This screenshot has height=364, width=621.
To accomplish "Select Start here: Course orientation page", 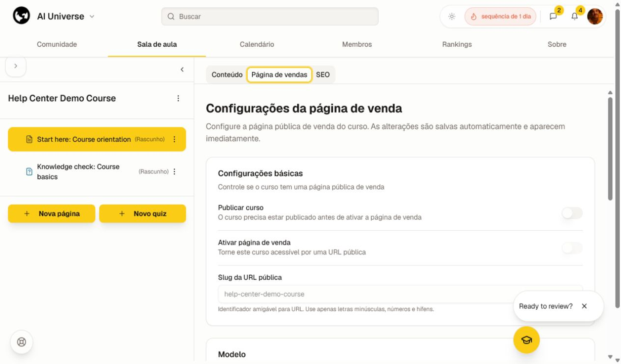I will [97, 139].
